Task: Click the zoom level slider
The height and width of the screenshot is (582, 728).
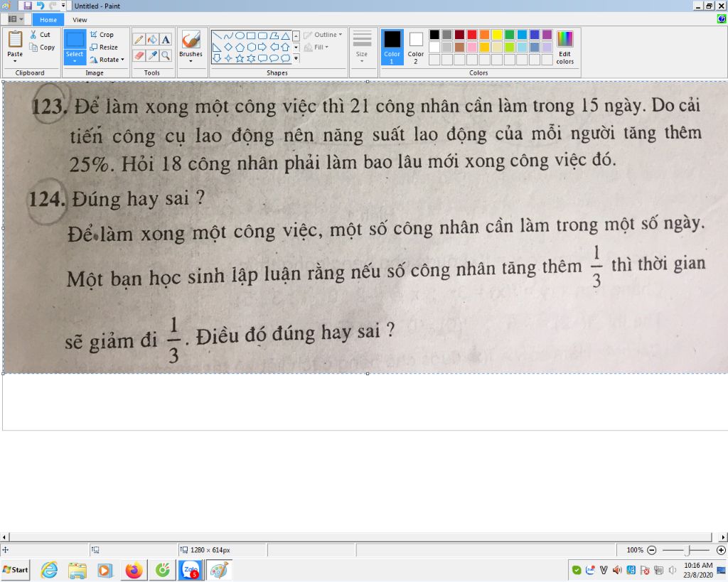Action: [x=687, y=550]
